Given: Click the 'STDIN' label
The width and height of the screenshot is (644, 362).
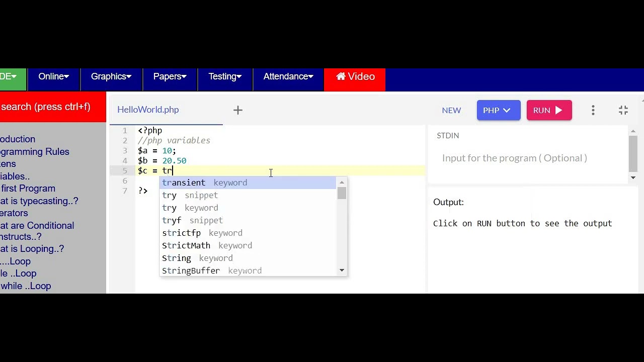Looking at the screenshot, I should point(448,135).
